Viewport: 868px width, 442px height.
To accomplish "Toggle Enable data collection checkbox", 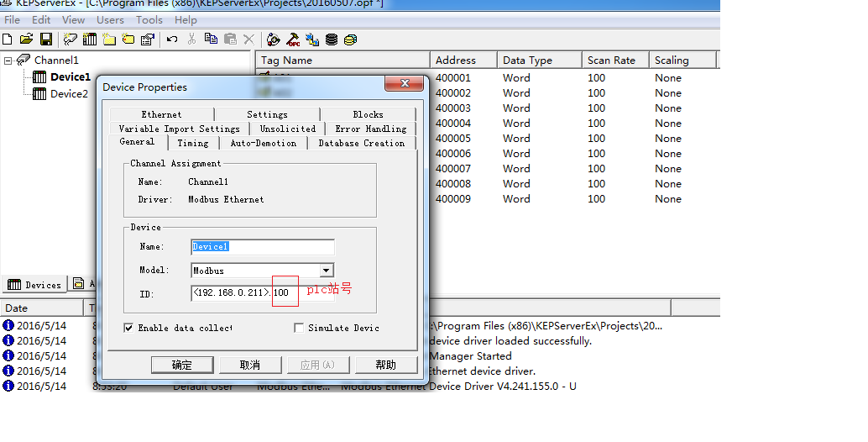I will (128, 328).
